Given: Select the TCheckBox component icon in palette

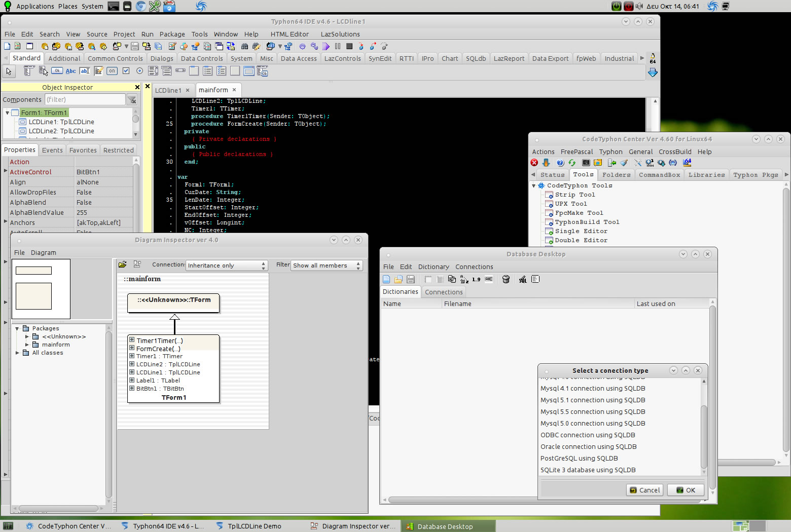Looking at the screenshot, I should tap(126, 71).
